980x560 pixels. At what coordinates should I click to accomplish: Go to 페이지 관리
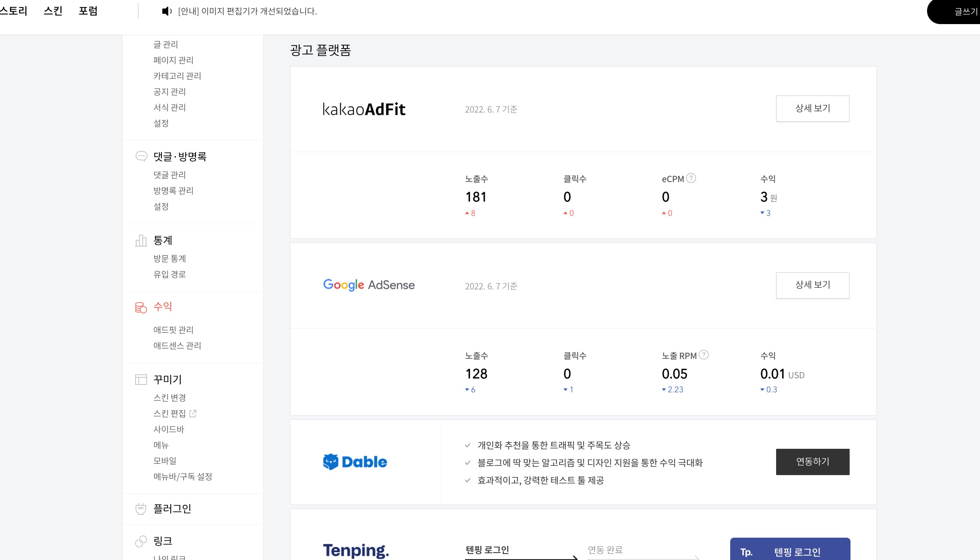(173, 60)
